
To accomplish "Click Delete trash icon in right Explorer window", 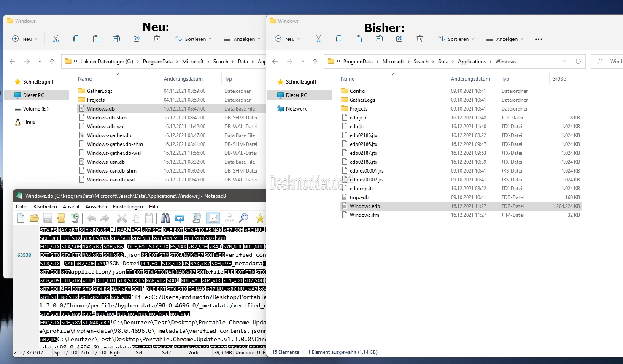I will coord(420,39).
